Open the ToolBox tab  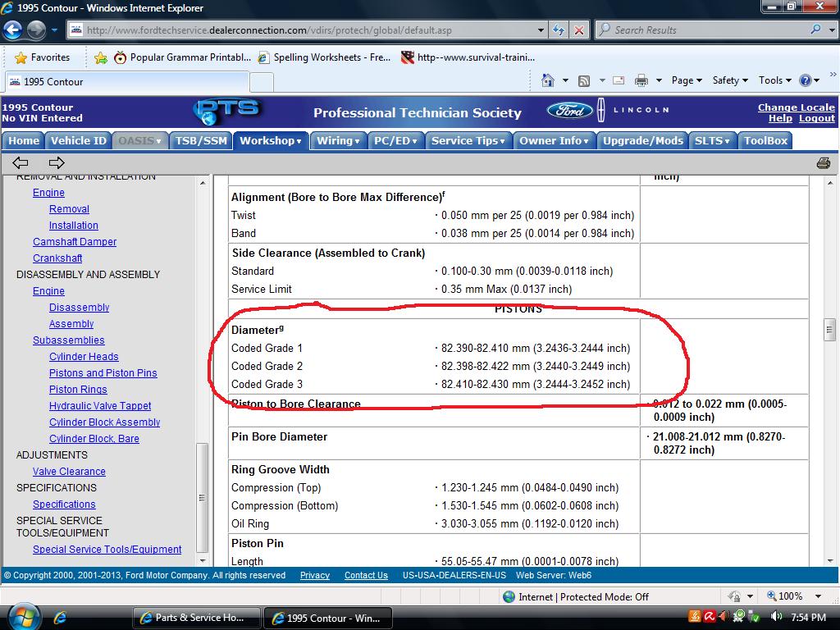765,141
